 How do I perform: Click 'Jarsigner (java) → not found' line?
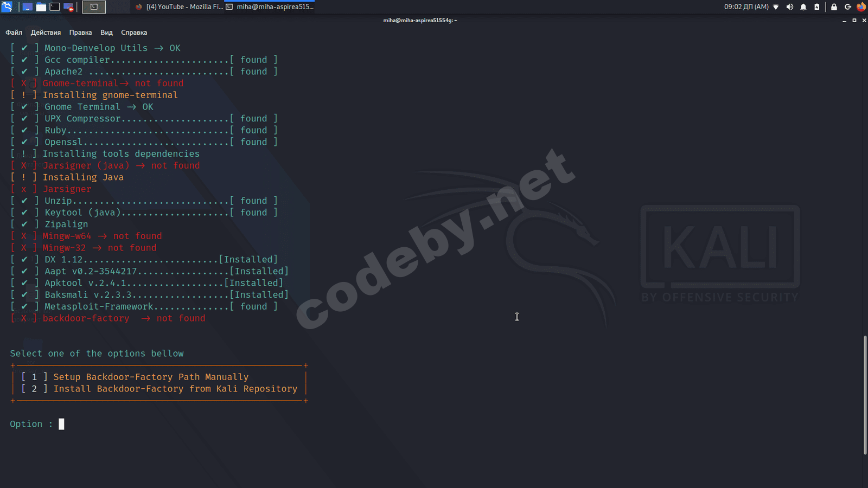pos(105,165)
